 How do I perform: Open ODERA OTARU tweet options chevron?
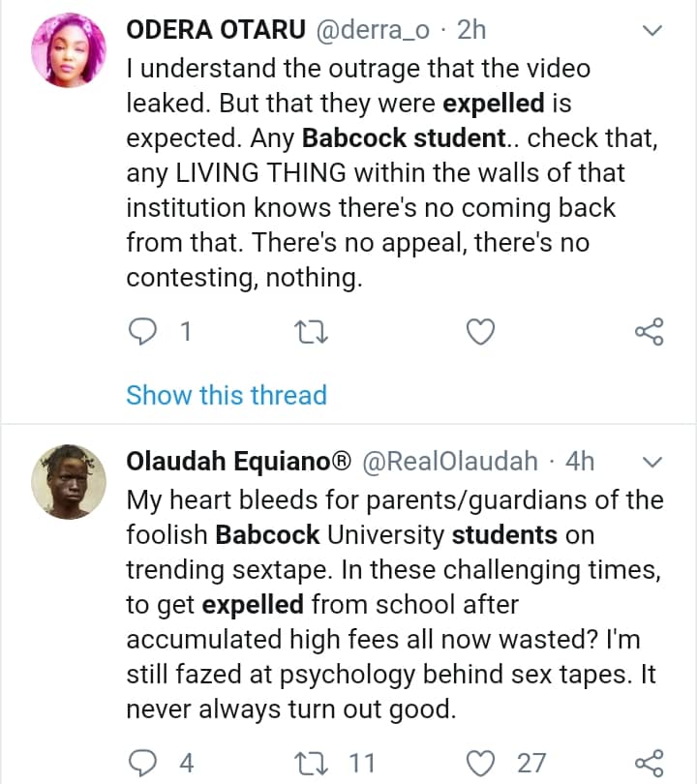click(652, 31)
